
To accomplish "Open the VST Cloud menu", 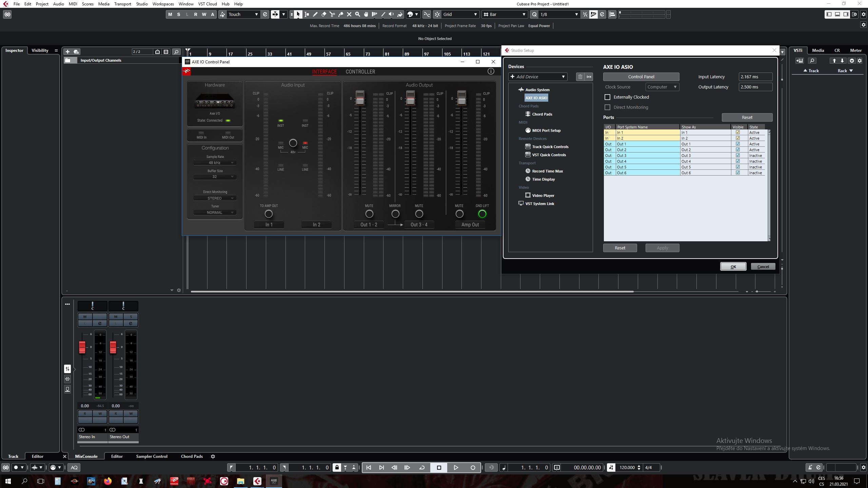I will pos(208,4).
